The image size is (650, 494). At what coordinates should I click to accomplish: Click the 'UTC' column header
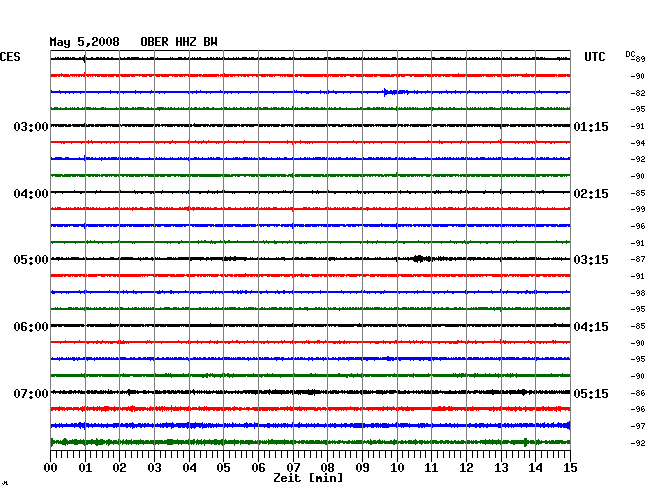(594, 57)
